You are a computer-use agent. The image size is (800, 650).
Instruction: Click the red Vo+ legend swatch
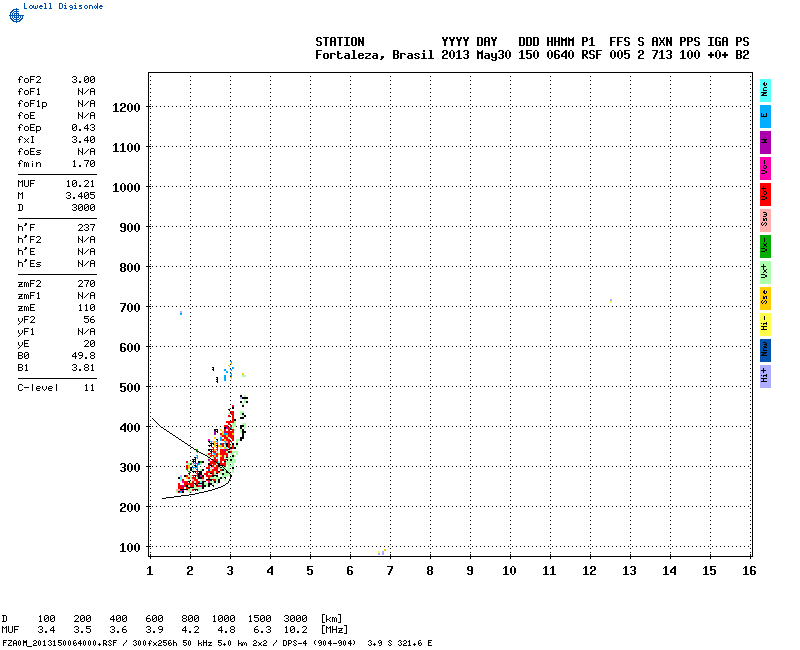[765, 194]
